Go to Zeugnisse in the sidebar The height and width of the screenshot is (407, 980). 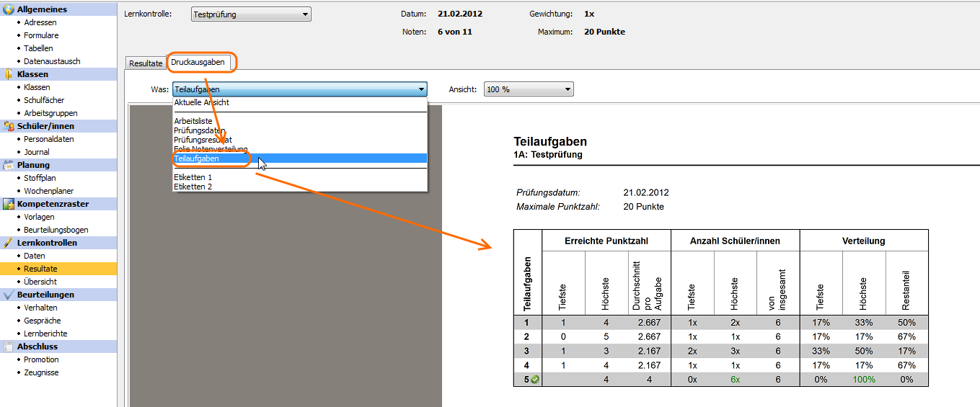pos(41,372)
